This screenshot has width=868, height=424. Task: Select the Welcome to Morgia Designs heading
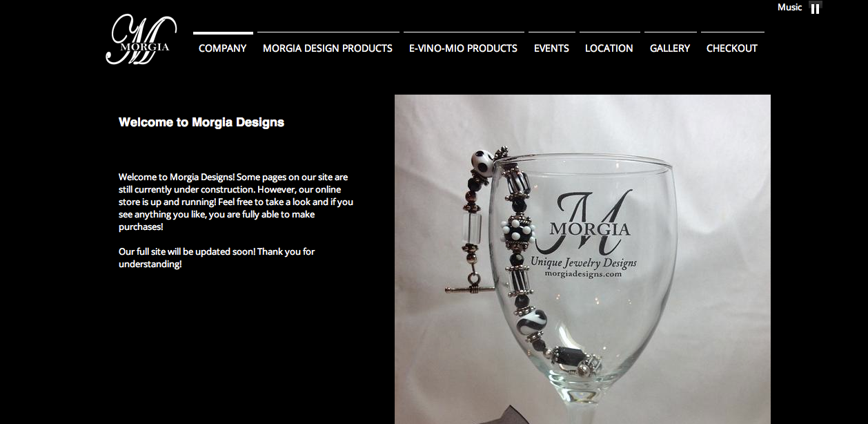click(201, 122)
